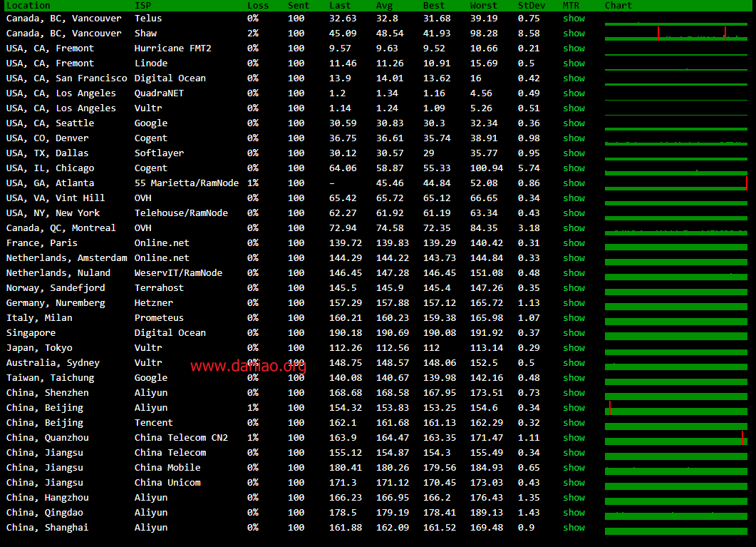
Task: Show MTR for Vultr Los Angeles
Action: [574, 108]
